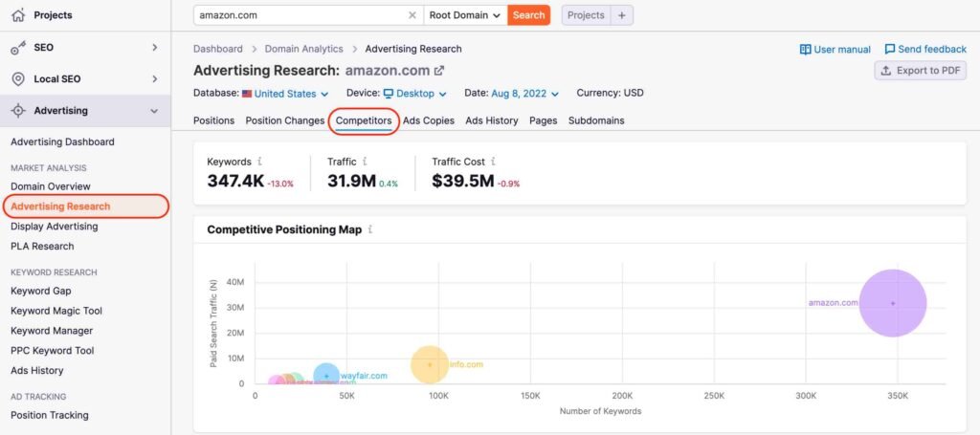The height and width of the screenshot is (435, 980).
Task: Open the User manual book icon link
Action: [806, 49]
